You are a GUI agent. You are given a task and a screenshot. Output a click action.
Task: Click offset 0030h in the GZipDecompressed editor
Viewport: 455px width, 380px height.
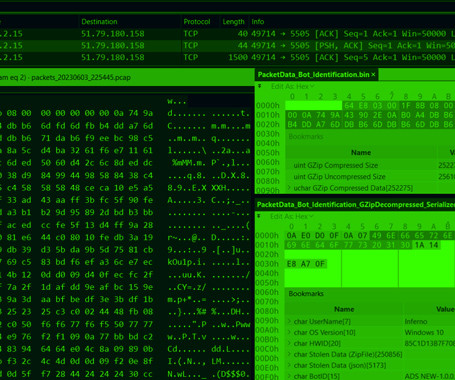point(267,264)
